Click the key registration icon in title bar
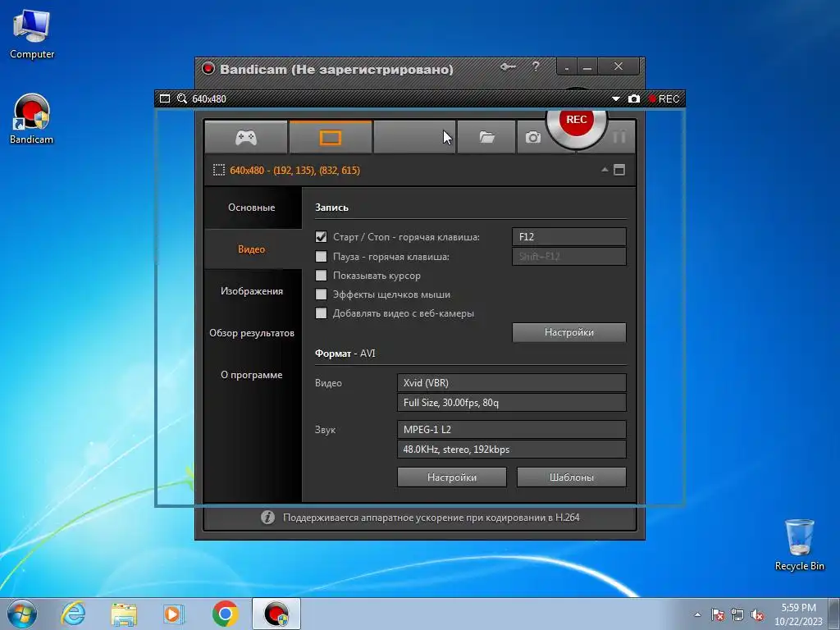 click(x=508, y=67)
